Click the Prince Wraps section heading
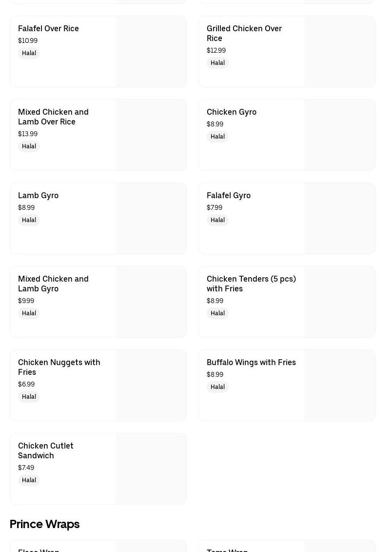 44,524
